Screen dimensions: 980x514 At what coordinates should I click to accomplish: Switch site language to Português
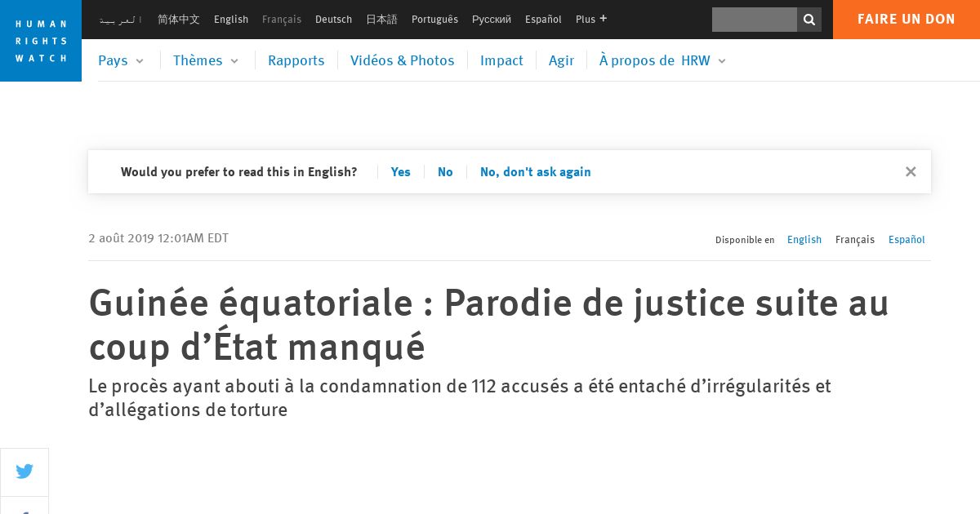point(434,20)
